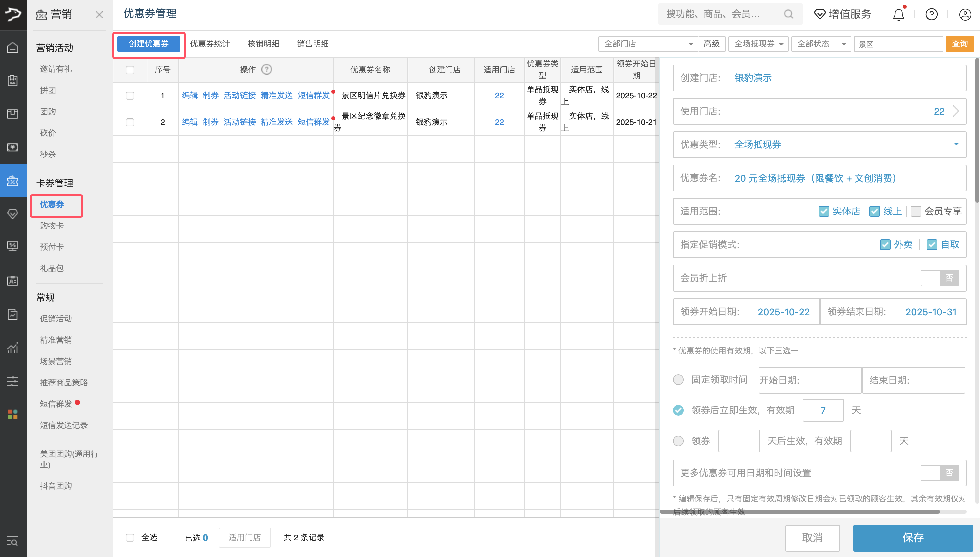Open the member profile card icon in sidebar
980x557 pixels.
[x=13, y=281]
